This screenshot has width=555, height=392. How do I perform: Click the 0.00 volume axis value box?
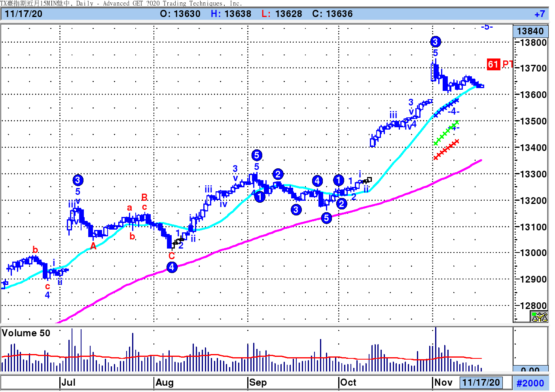(x=530, y=369)
